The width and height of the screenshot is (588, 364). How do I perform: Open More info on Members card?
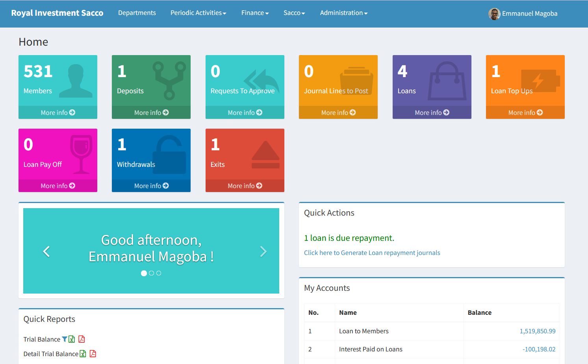[x=58, y=113]
